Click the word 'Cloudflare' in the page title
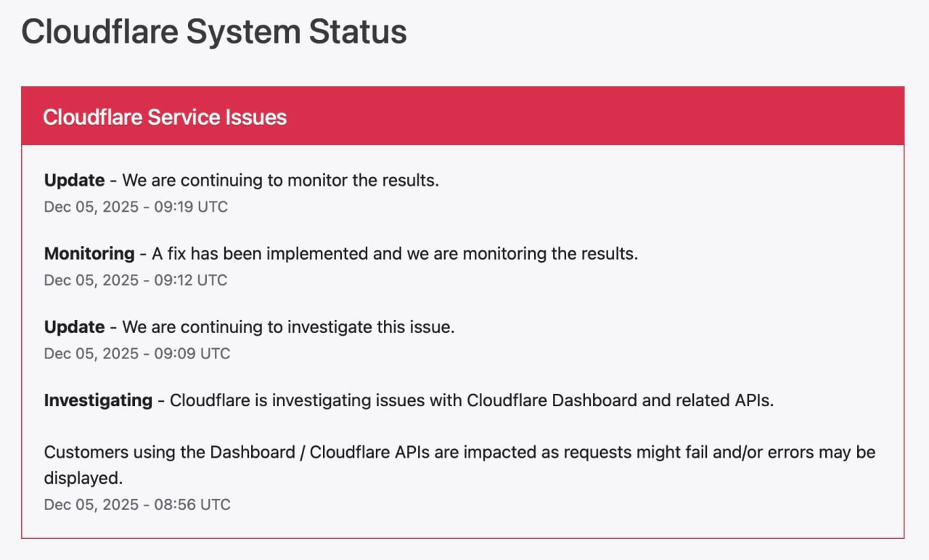Image resolution: width=929 pixels, height=560 pixels. pos(99,33)
